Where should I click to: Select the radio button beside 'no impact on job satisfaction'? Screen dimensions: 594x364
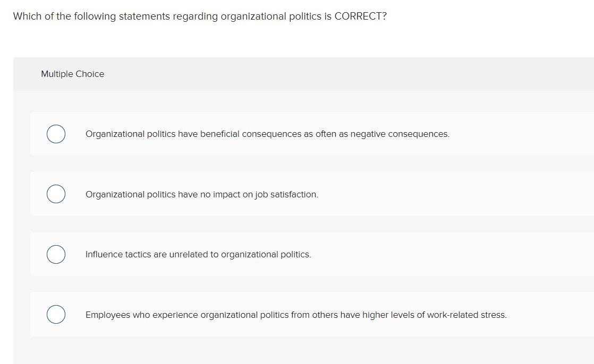click(x=56, y=194)
